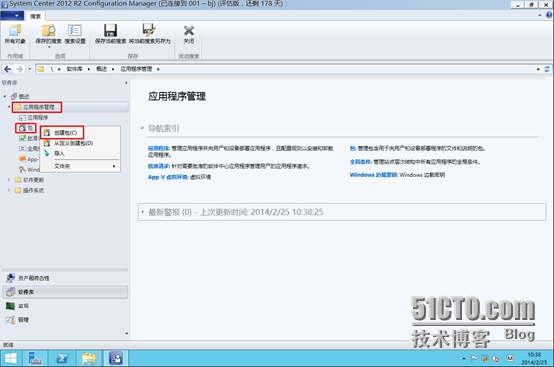Select the 应用程序 tree node icon

23,117
